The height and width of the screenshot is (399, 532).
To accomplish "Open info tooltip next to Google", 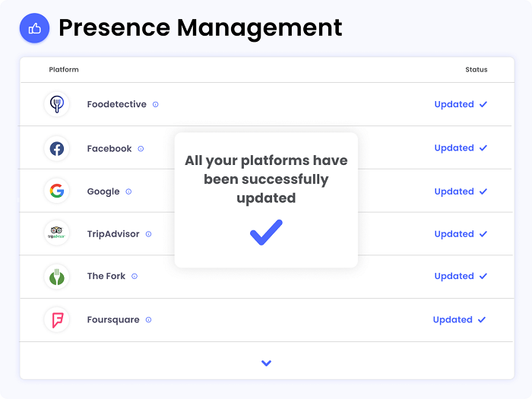I will [128, 192].
